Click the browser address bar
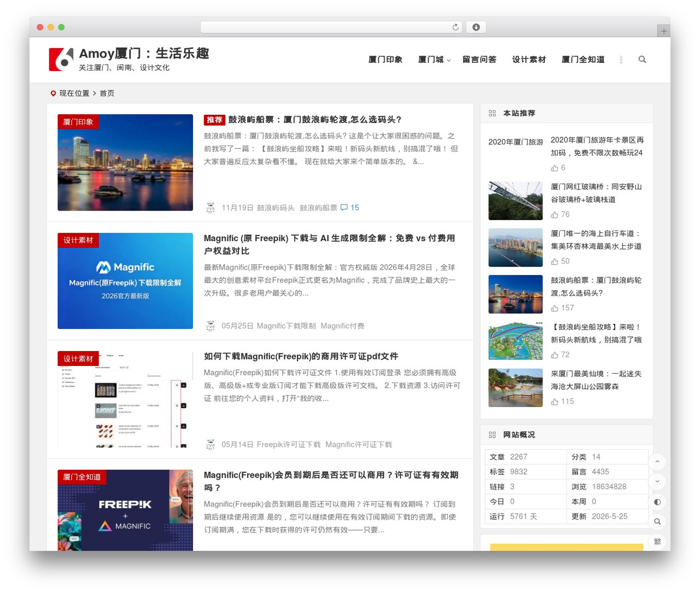The width and height of the screenshot is (700, 593). (x=331, y=27)
